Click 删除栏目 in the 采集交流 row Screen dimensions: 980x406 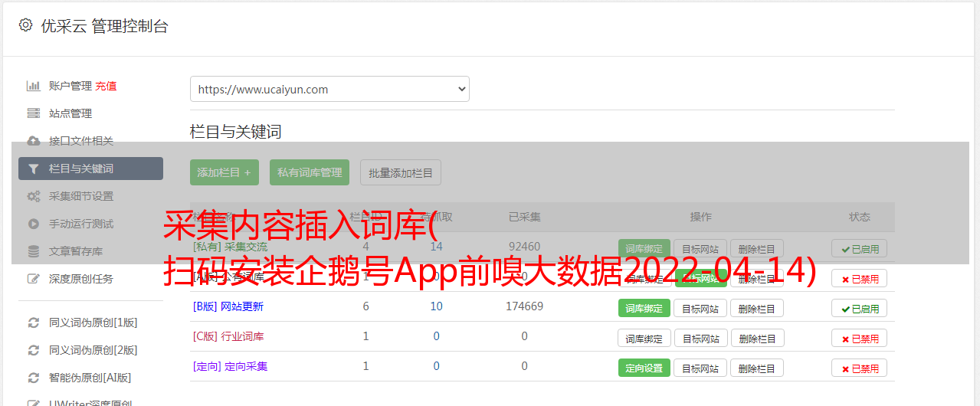pyautogui.click(x=757, y=248)
